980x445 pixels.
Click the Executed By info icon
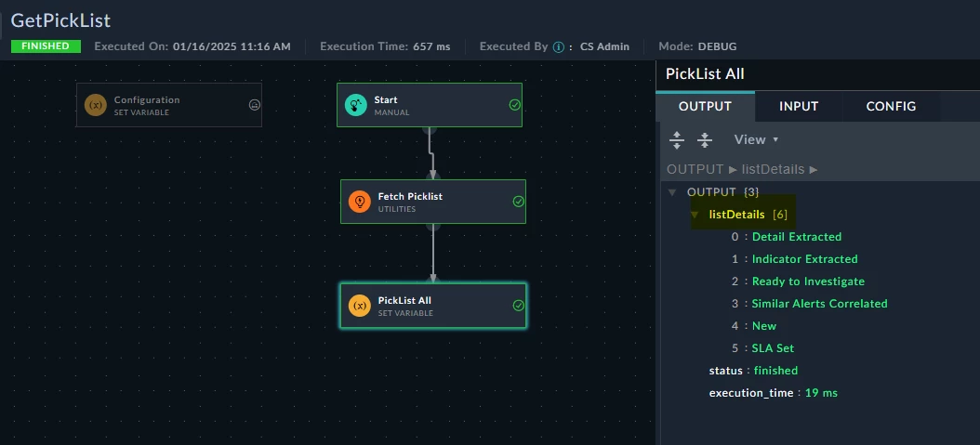(x=558, y=46)
